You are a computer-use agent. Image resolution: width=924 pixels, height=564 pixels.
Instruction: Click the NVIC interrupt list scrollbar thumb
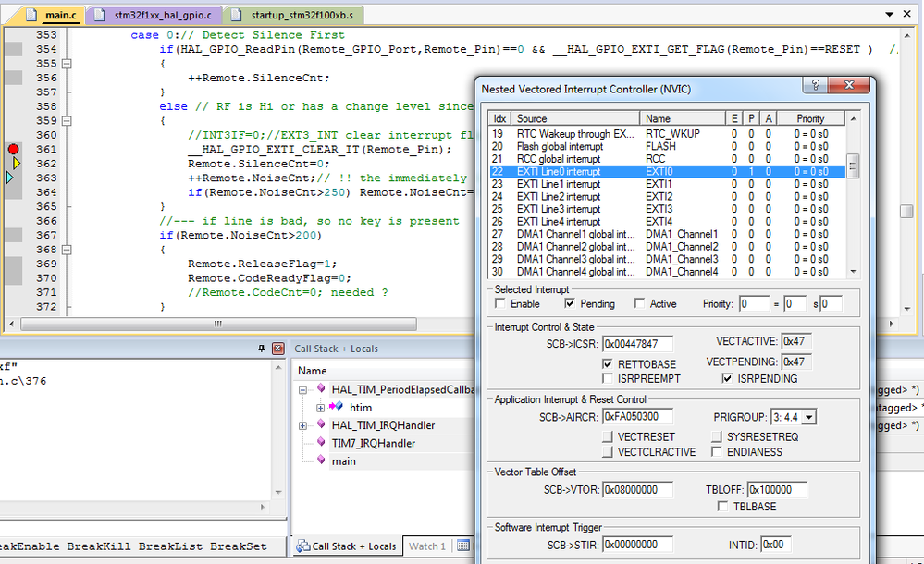point(852,166)
